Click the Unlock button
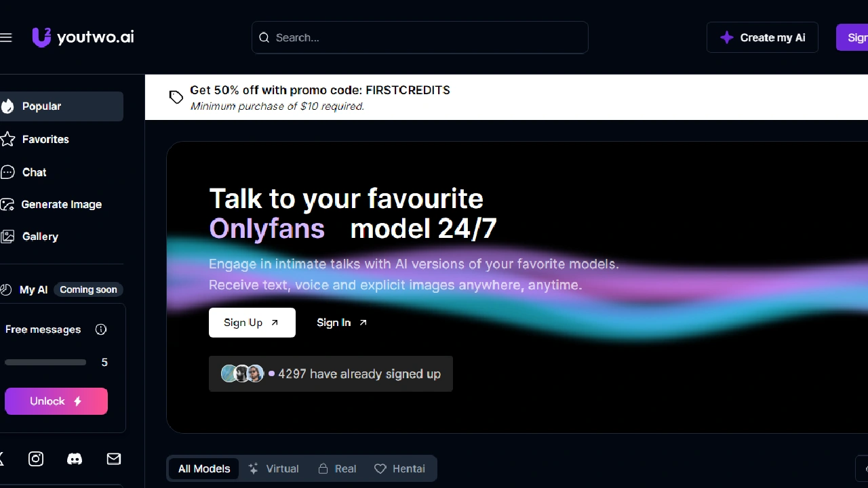The width and height of the screenshot is (868, 488). coord(56,401)
